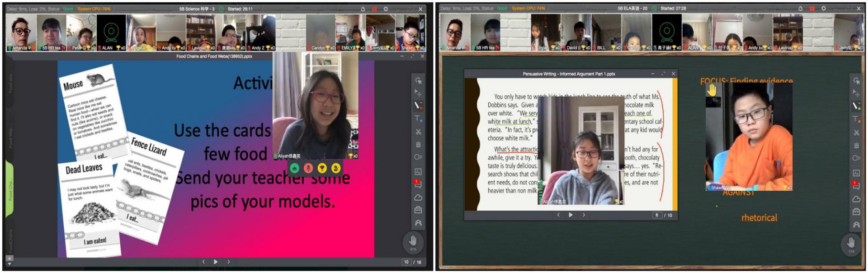Image resolution: width=868 pixels, height=273 pixels.
Task: Pick the text tool in Science window
Action: coord(418,118)
